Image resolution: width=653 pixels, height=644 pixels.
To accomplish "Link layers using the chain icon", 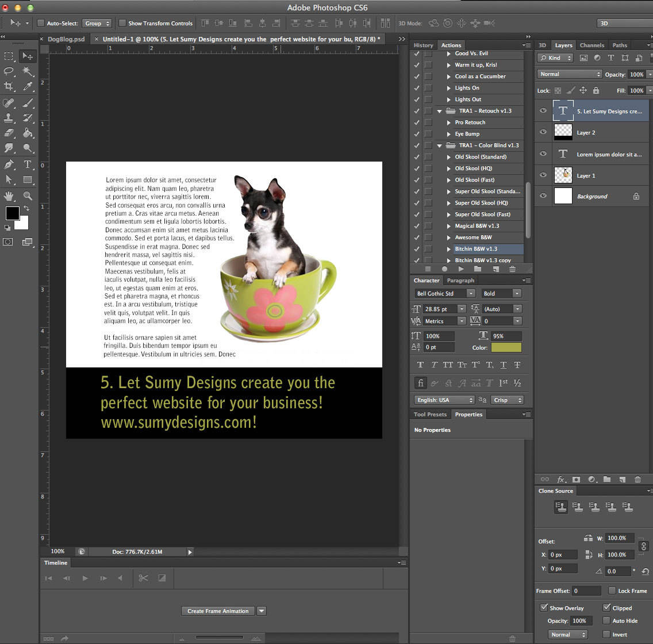I will (x=545, y=480).
